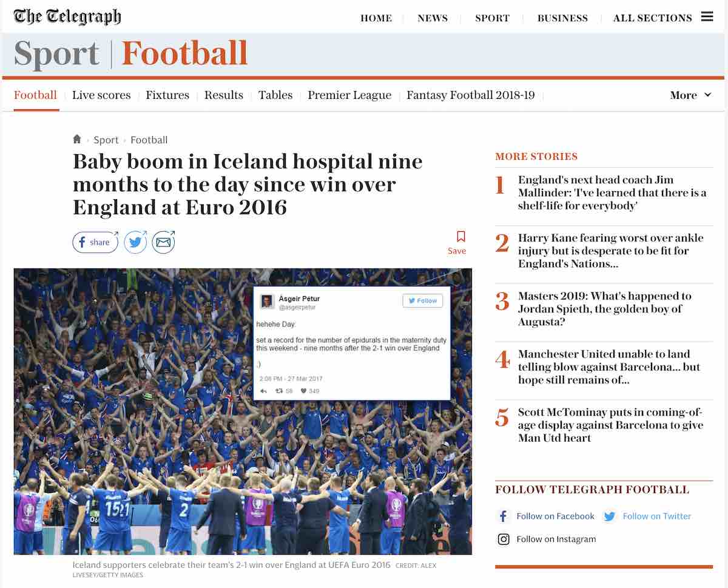This screenshot has height=588, width=728.
Task: Click the FOLLOW TELEGRAPH FOOTBALL heading
Action: (592, 490)
